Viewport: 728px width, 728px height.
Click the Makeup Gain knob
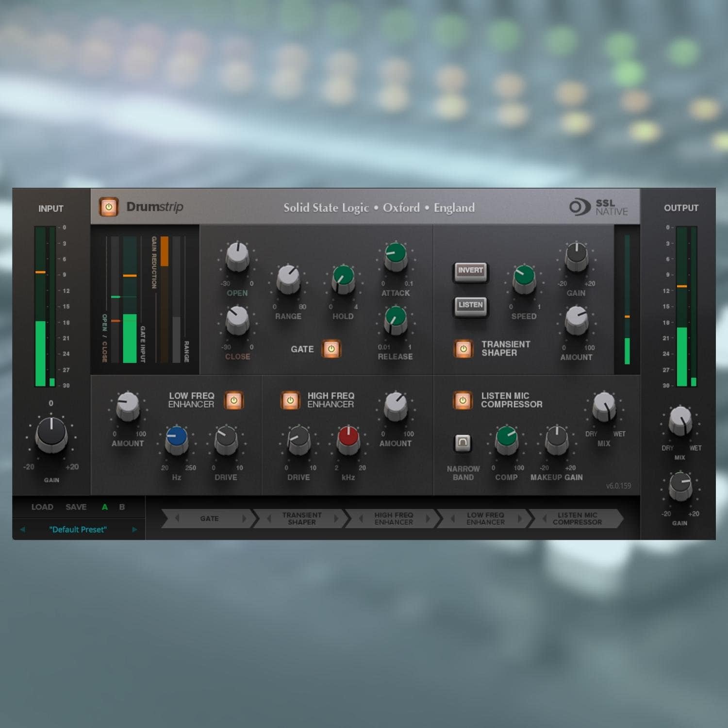(557, 440)
